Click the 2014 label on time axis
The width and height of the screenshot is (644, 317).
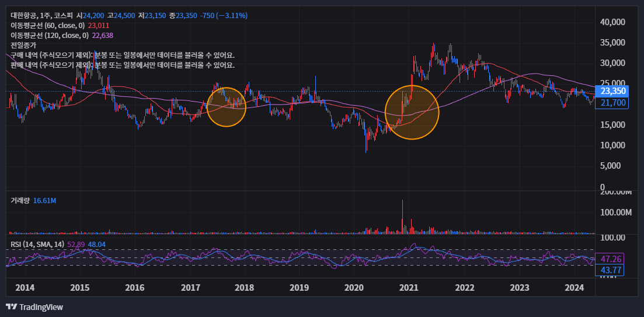tap(25, 287)
